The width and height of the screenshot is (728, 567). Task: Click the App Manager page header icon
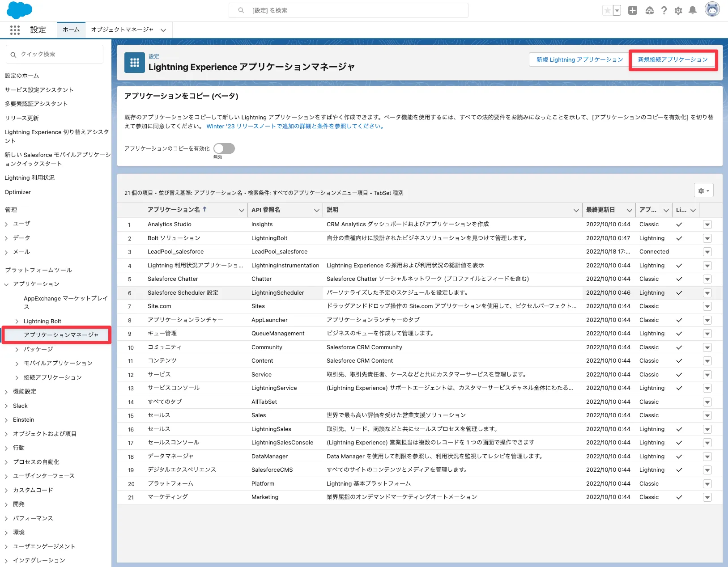tap(134, 63)
